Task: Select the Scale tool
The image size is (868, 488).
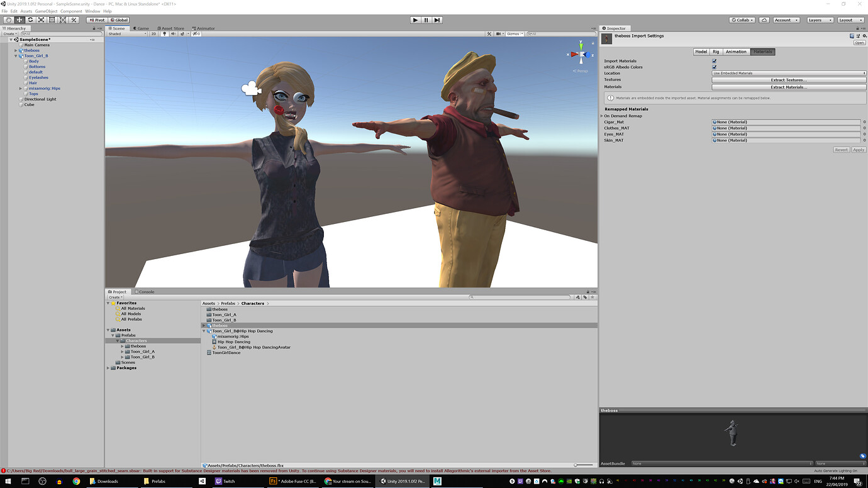Action: pos(42,19)
